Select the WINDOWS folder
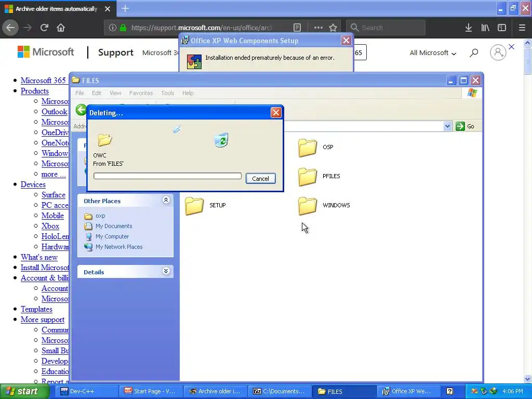Viewport: 532px width, 399px height. click(x=324, y=206)
